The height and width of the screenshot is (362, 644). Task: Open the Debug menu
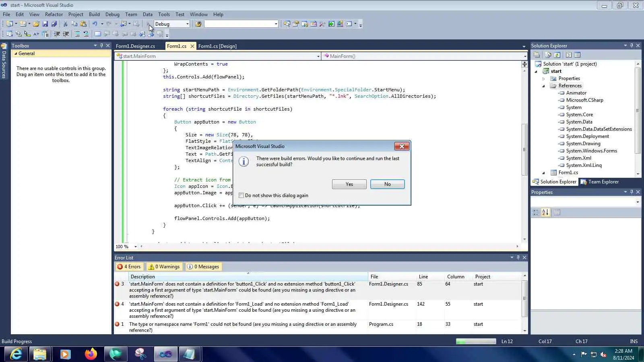tap(112, 14)
